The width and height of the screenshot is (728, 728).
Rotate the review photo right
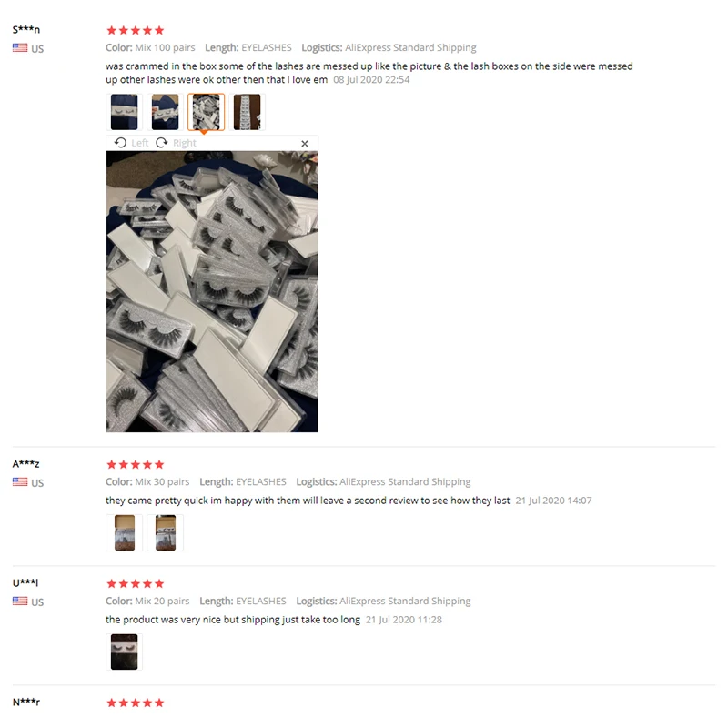176,143
